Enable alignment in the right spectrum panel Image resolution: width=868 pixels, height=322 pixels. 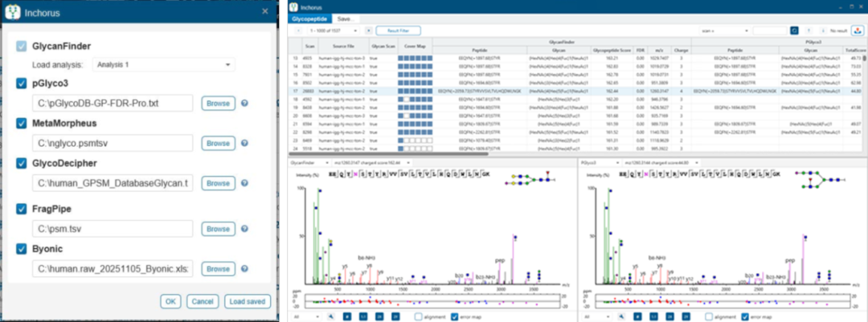coord(710,316)
